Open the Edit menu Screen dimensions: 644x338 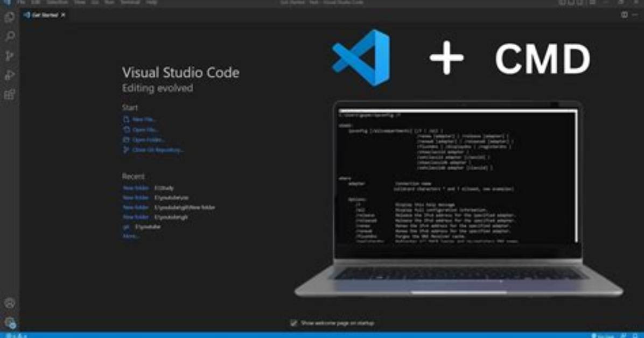[36, 3]
